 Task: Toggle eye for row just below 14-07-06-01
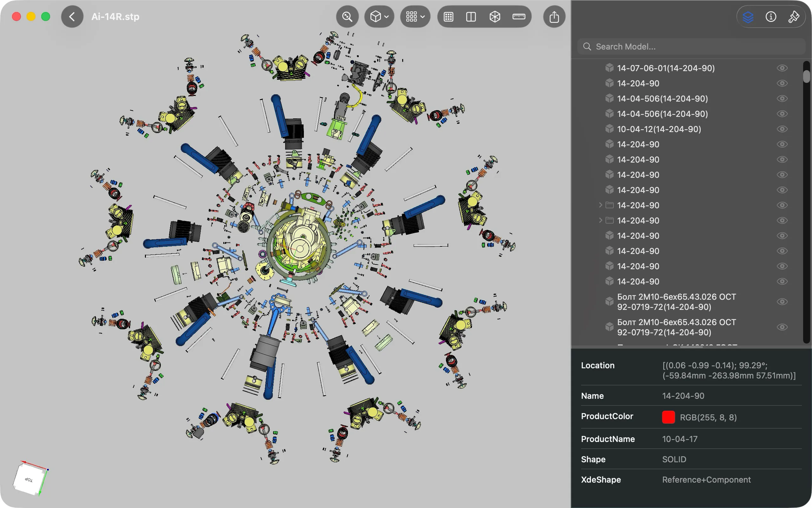[x=782, y=83]
